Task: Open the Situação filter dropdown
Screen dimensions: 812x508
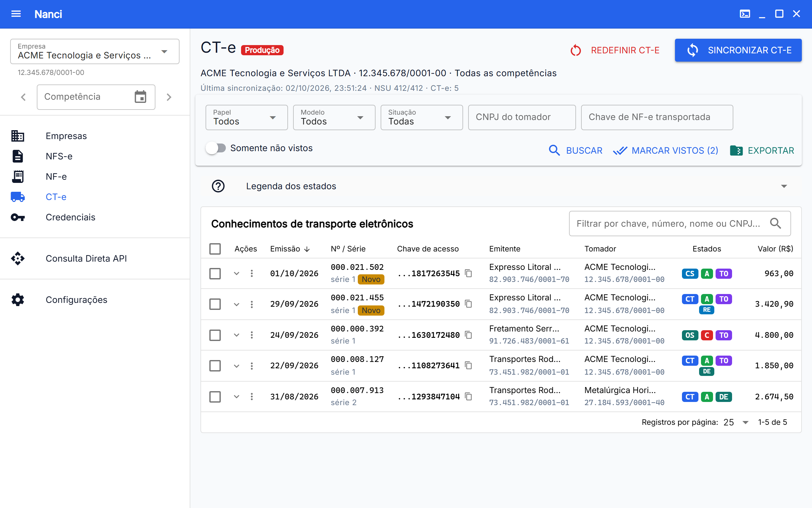Action: click(422, 117)
